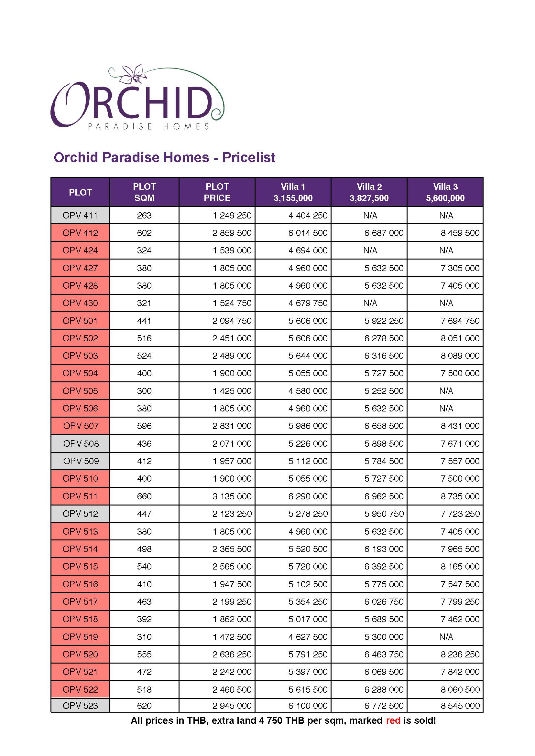Click the Villa 3 5,600,000 header
The width and height of the screenshot is (535, 756).
445,192
